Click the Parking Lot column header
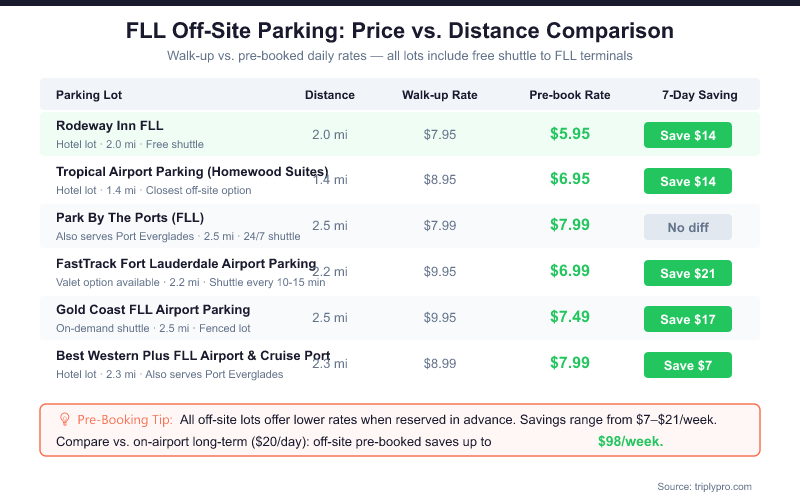This screenshot has height=500, width=800. (x=88, y=96)
